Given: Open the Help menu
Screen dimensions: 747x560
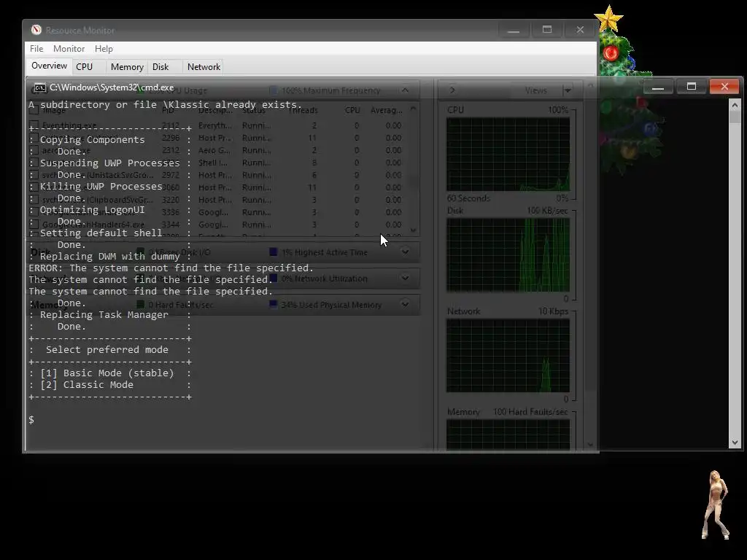Looking at the screenshot, I should pyautogui.click(x=104, y=49).
